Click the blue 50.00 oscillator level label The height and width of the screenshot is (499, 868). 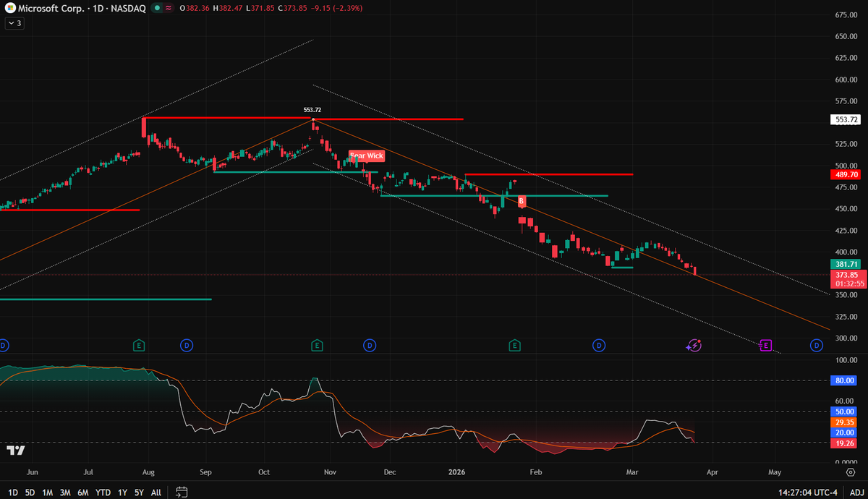846,411
